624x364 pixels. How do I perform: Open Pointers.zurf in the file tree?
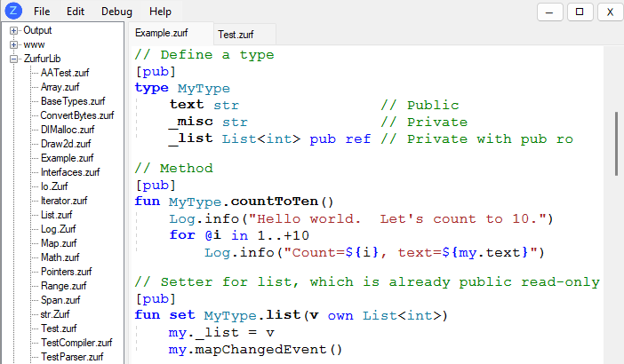67,272
